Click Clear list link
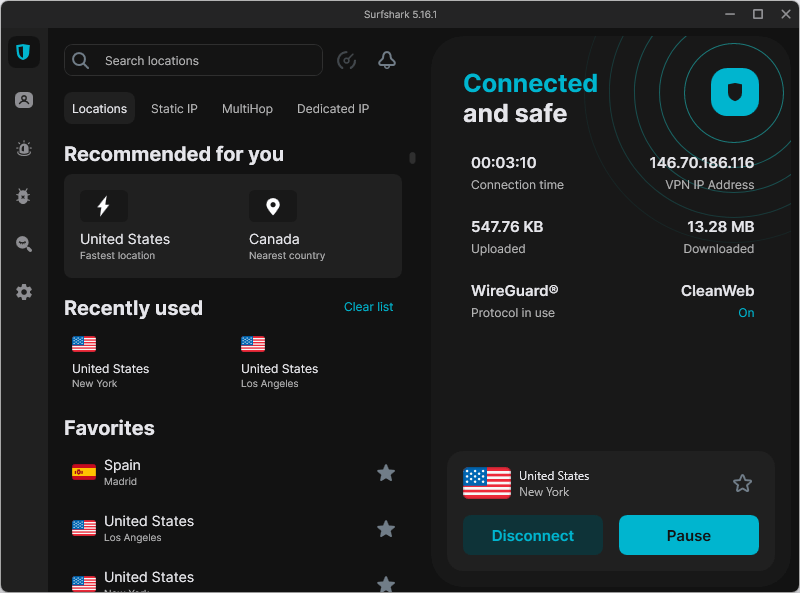The height and width of the screenshot is (593, 800). pyautogui.click(x=368, y=307)
